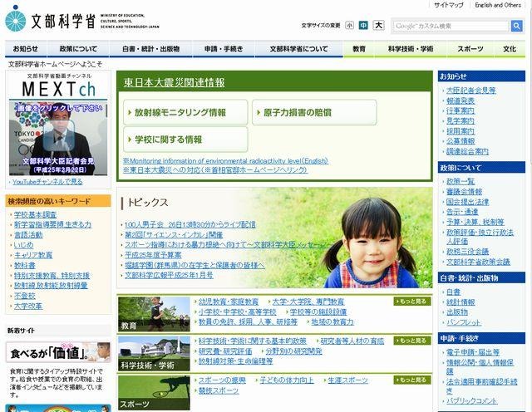Open 研究費・研究評価 link
Image resolution: width=532 pixels, height=412 pixels.
pos(225,351)
